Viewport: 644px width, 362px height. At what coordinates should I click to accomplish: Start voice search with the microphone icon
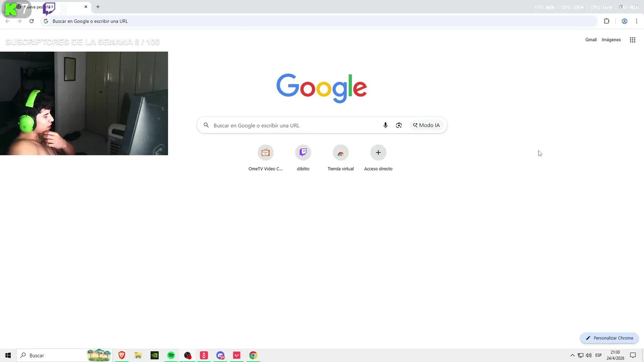[x=385, y=125]
